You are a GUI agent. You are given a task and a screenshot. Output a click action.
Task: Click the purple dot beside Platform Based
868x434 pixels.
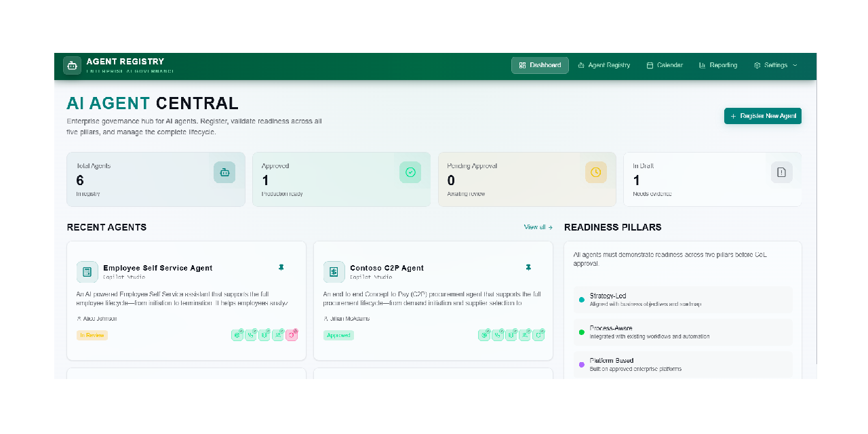582,365
